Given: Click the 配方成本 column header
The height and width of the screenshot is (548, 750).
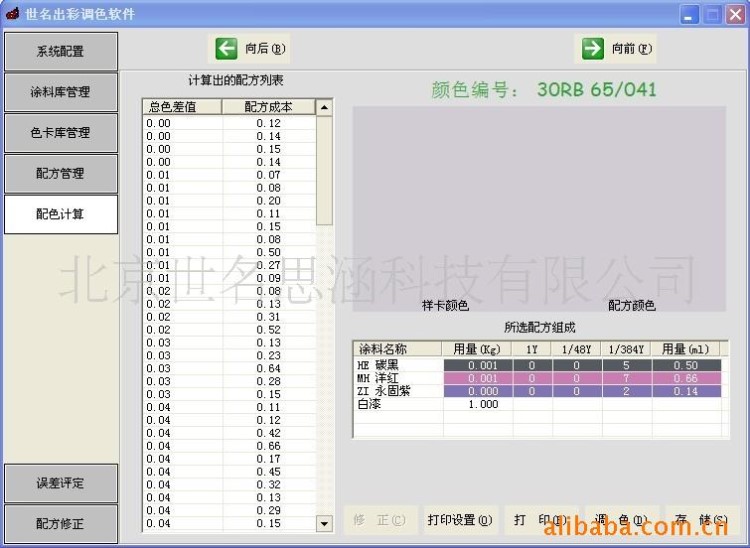Looking at the screenshot, I should pyautogui.click(x=268, y=107).
